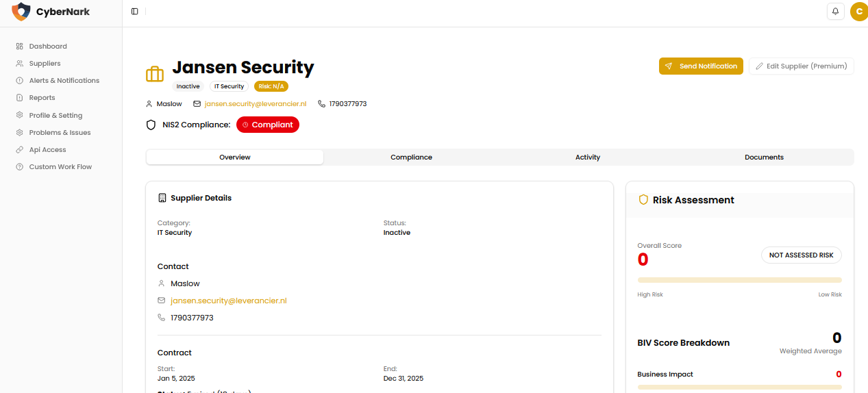
Task: Click the Business Impact label
Action: [x=665, y=375]
